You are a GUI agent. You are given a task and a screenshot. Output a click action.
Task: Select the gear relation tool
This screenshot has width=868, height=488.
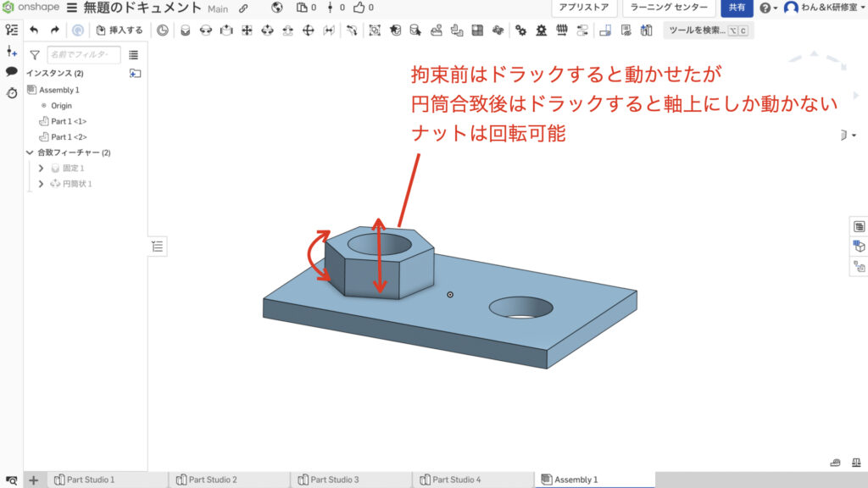(521, 30)
